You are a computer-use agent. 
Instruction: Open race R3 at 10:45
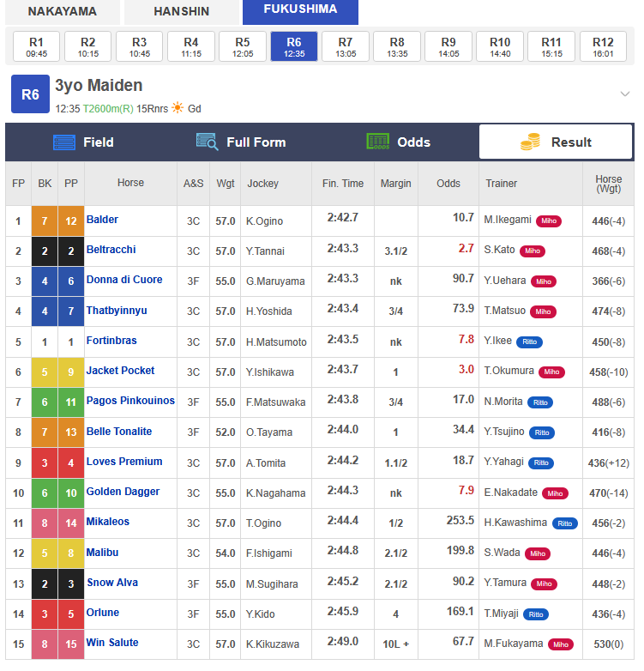click(x=140, y=46)
